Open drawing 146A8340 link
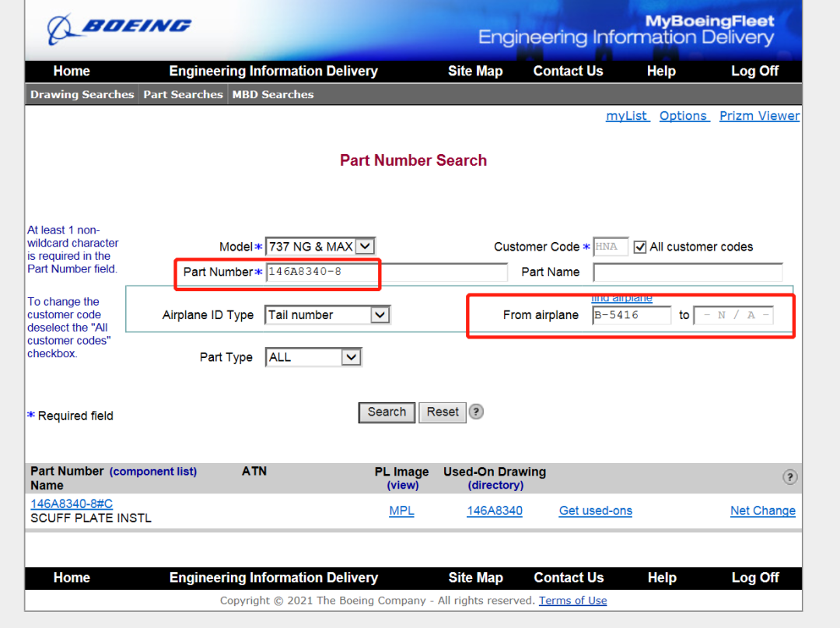 point(495,510)
